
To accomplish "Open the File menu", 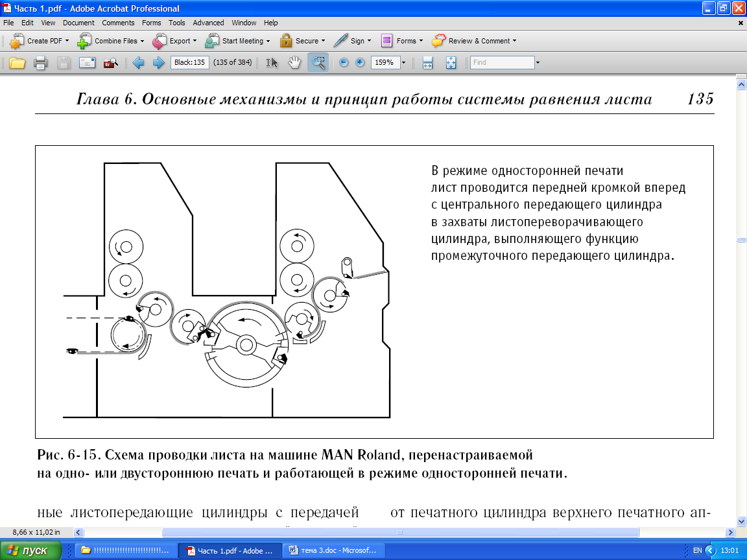I will point(8,23).
